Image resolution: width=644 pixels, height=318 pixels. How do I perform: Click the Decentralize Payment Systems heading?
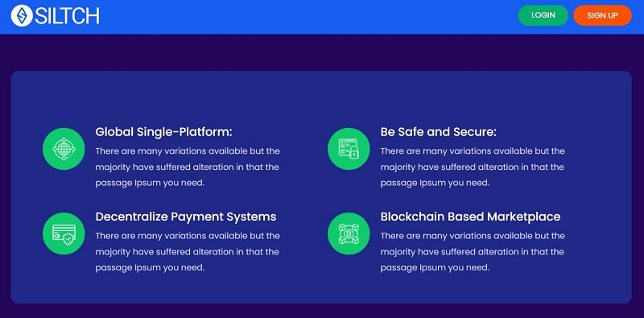[x=186, y=217]
